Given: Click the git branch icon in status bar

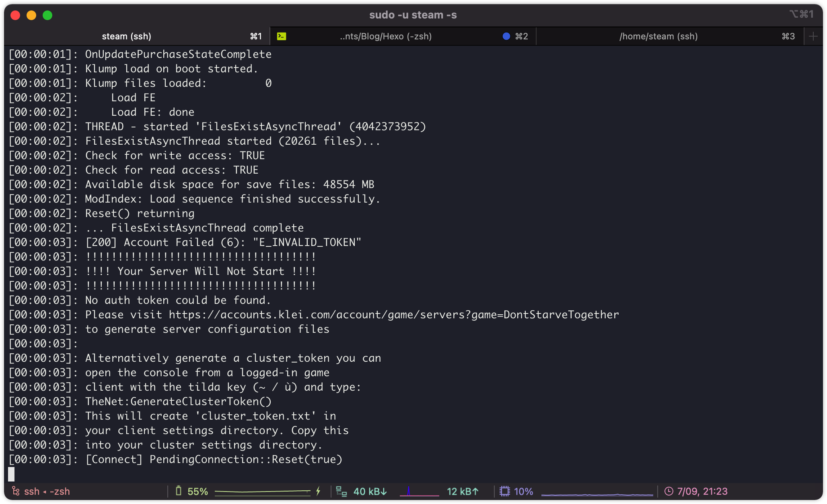Looking at the screenshot, I should pos(16,491).
